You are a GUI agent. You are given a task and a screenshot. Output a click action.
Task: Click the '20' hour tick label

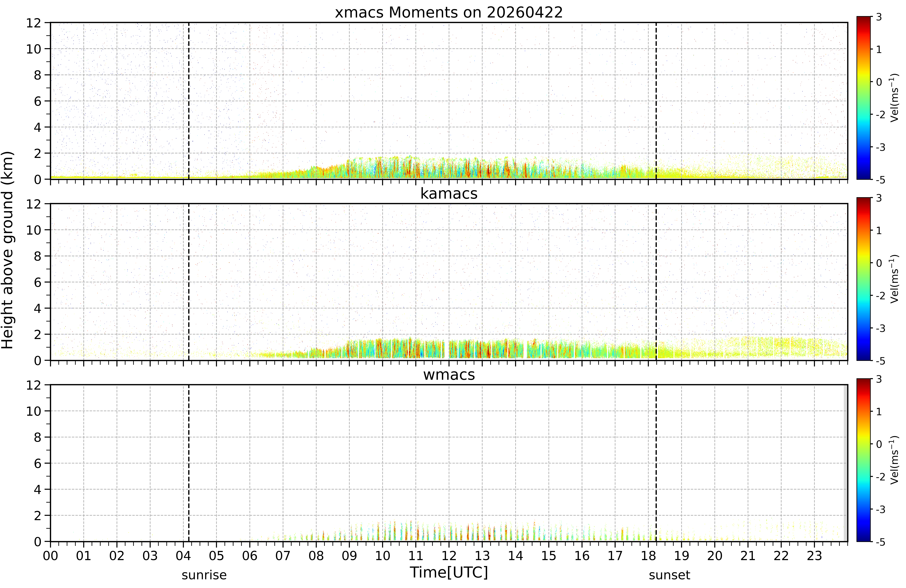[x=715, y=556]
